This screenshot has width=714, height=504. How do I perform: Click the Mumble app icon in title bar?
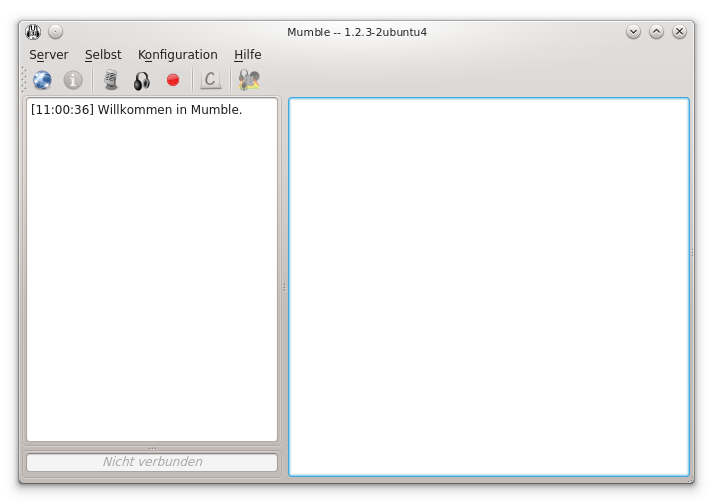click(x=33, y=32)
